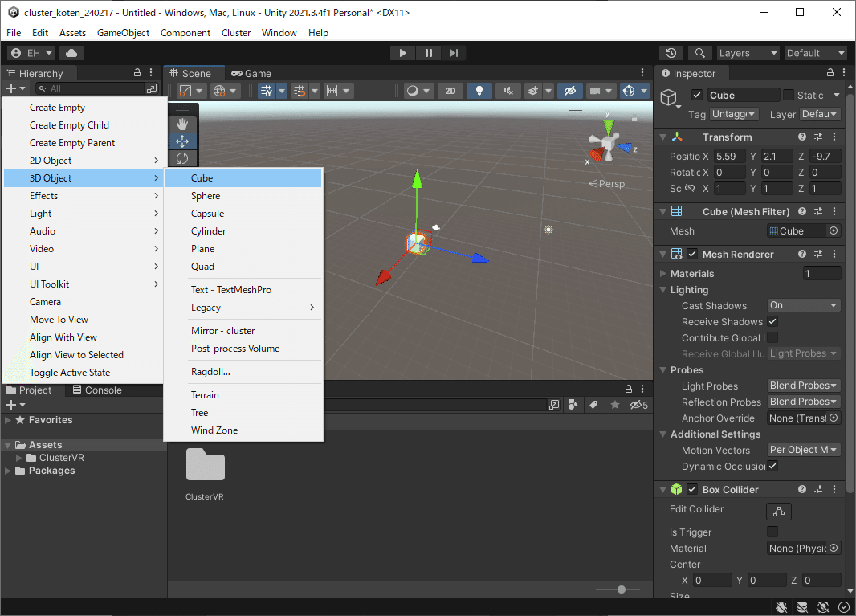Open the Mesh Filter component three-dot menu
This screenshot has height=616, width=856.
pos(834,211)
